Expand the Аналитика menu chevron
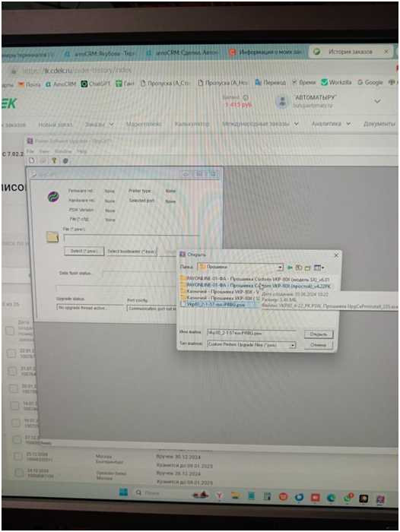Screen dimensions: 400x532 coord(348,124)
